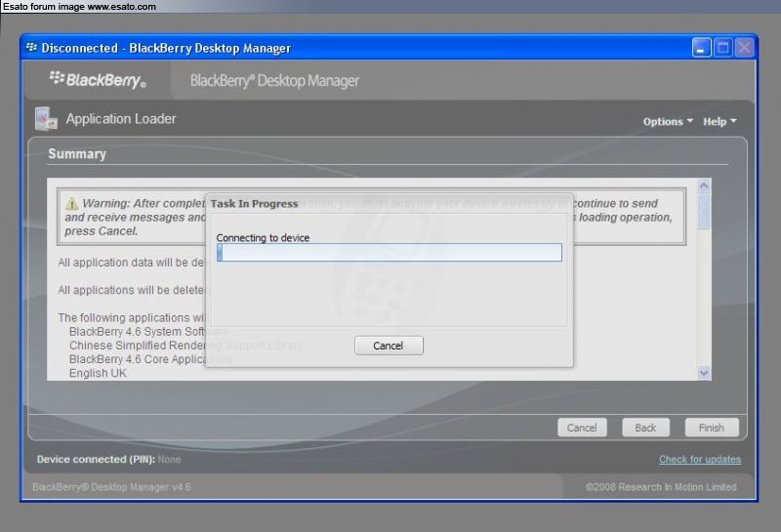Minimize the Desktop Manager window

click(x=701, y=48)
